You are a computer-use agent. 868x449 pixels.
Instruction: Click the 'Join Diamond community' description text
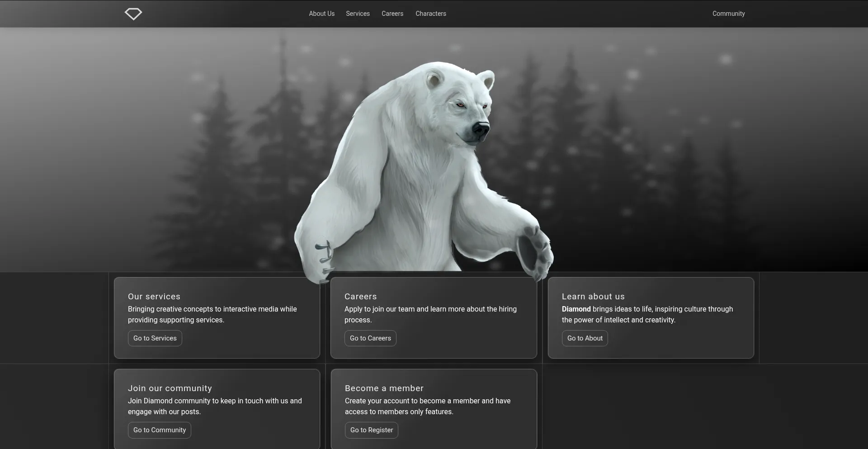pyautogui.click(x=215, y=406)
